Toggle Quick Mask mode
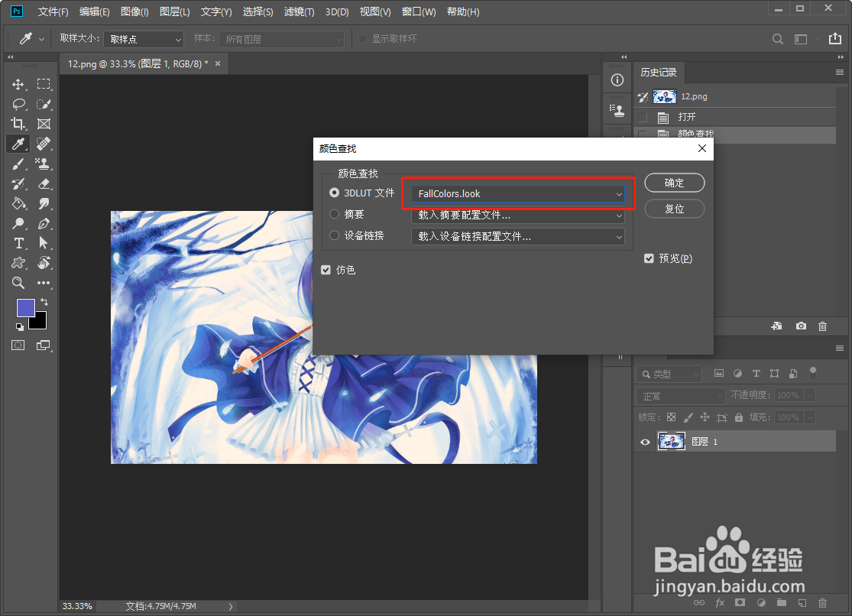Screen dimensions: 852x616 18,345
